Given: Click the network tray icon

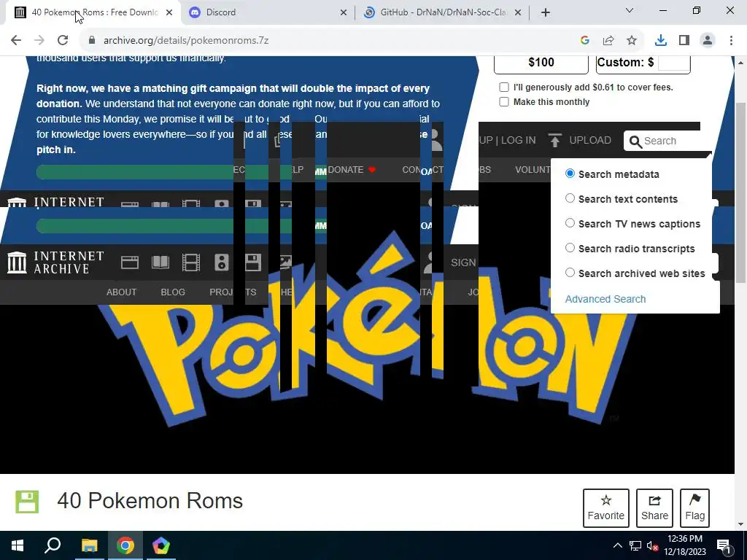Looking at the screenshot, I should tap(635, 545).
